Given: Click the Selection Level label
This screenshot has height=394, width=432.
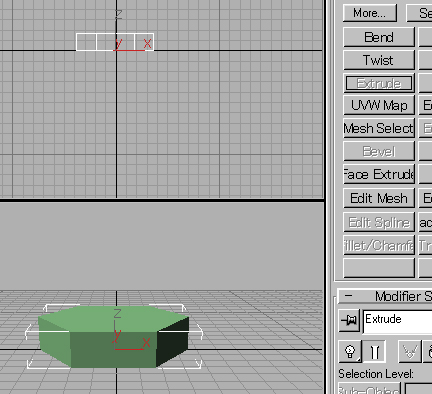Looking at the screenshot, I should click(376, 374).
